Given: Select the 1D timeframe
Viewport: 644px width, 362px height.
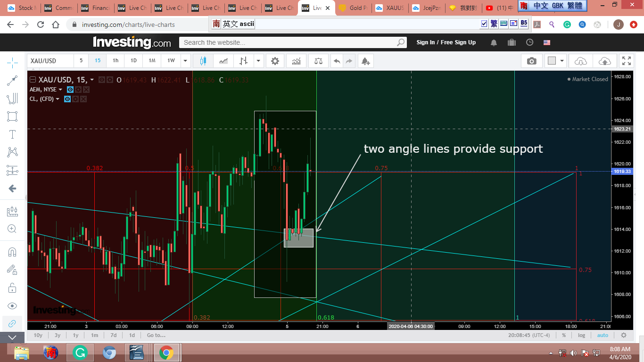Looking at the screenshot, I should point(133,61).
